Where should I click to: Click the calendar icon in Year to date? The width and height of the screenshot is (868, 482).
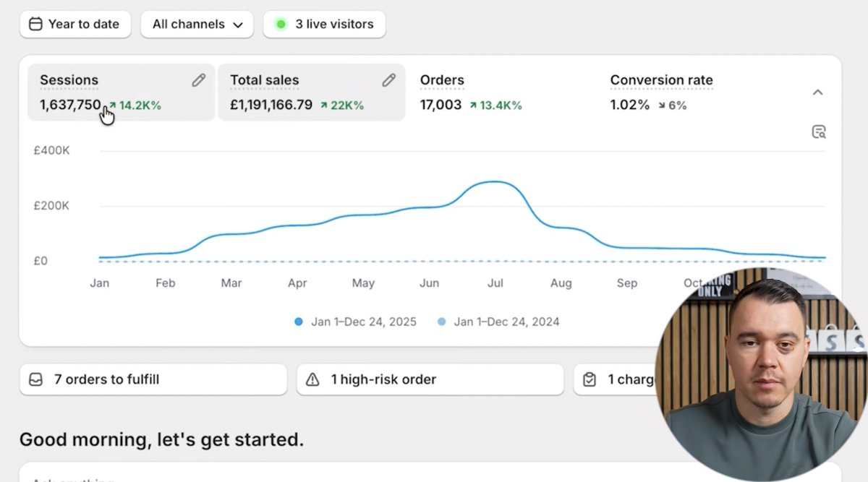coord(35,24)
